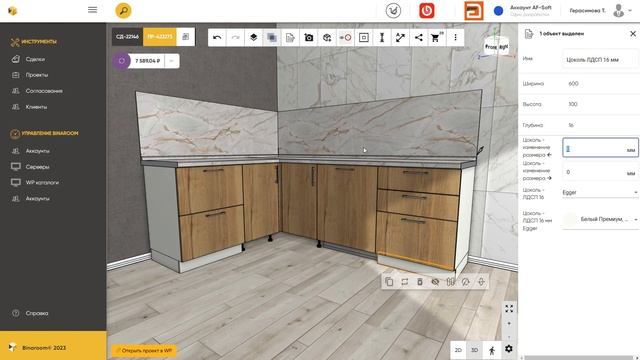The width and height of the screenshot is (640, 360).
Task: Click the red power icon in header
Action: 427,11
